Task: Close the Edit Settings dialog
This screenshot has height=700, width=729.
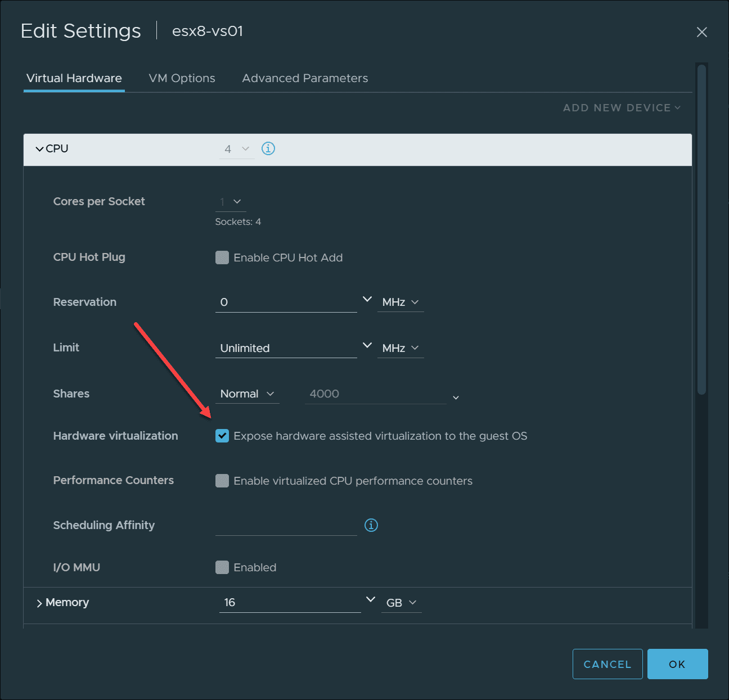Action: (701, 32)
